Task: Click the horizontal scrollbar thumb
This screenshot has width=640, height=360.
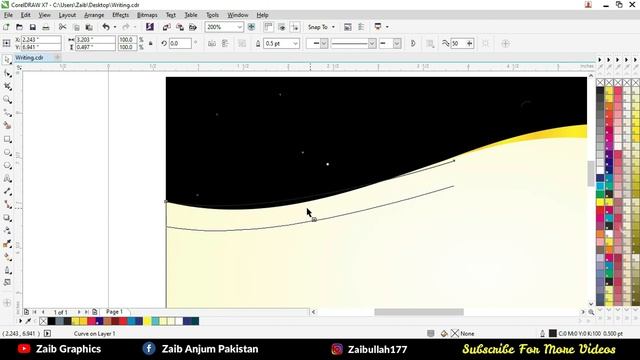Action: tap(419, 312)
